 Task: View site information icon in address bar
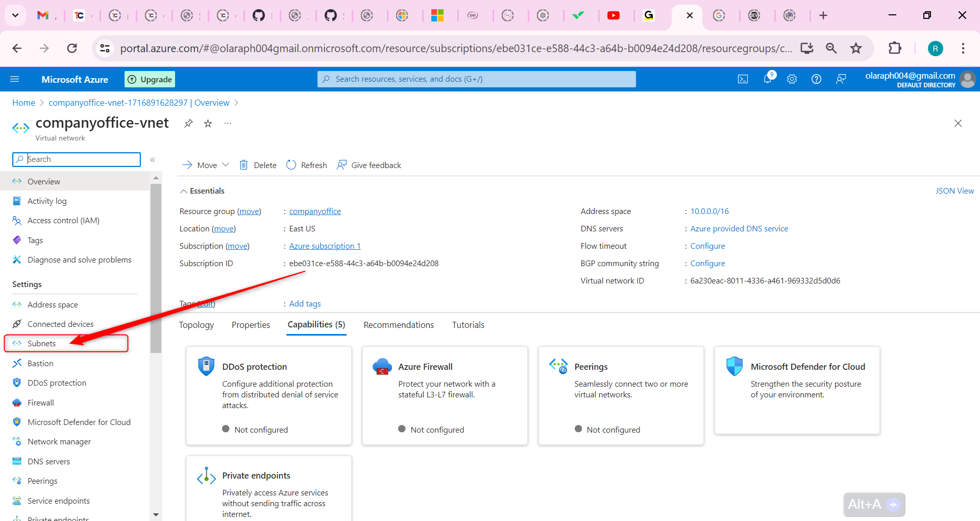pyautogui.click(x=105, y=48)
